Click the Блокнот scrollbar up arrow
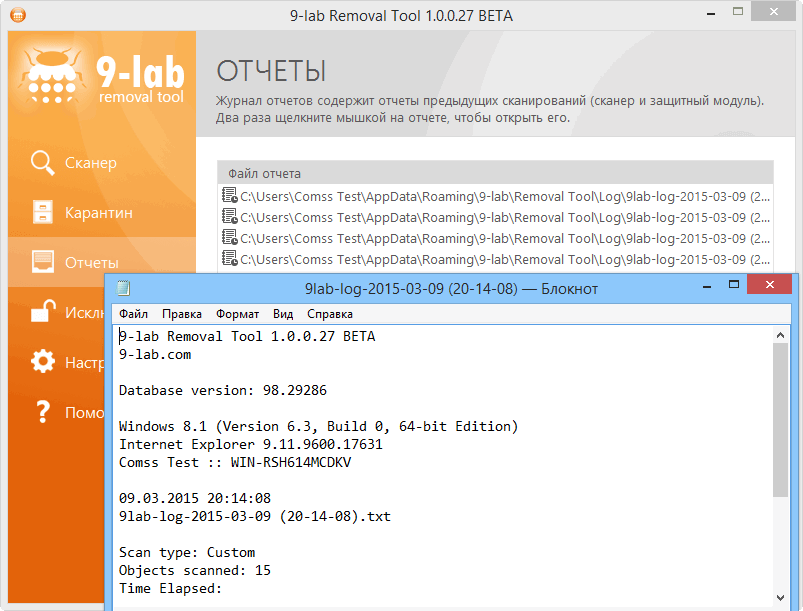This screenshot has height=611, width=803. click(780, 335)
